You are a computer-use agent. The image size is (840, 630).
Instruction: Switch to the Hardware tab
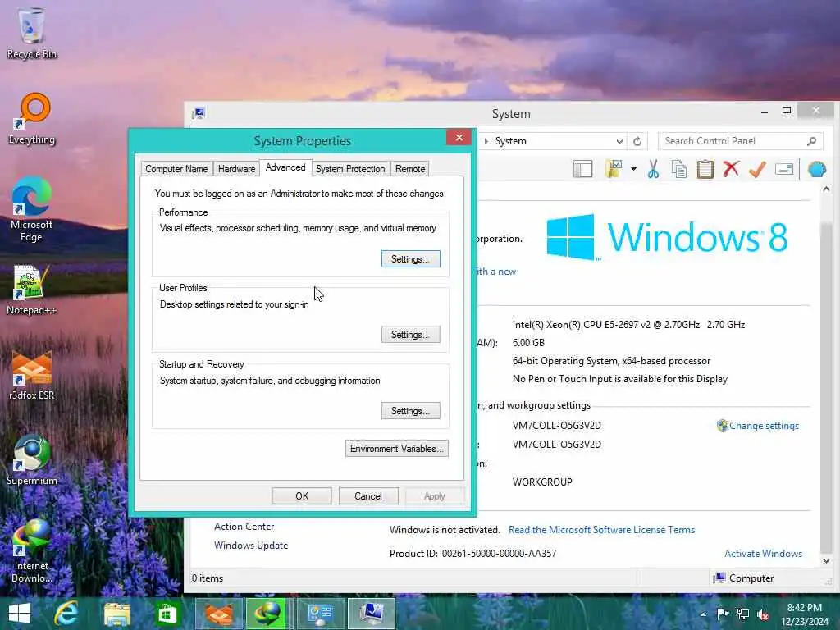pos(236,169)
